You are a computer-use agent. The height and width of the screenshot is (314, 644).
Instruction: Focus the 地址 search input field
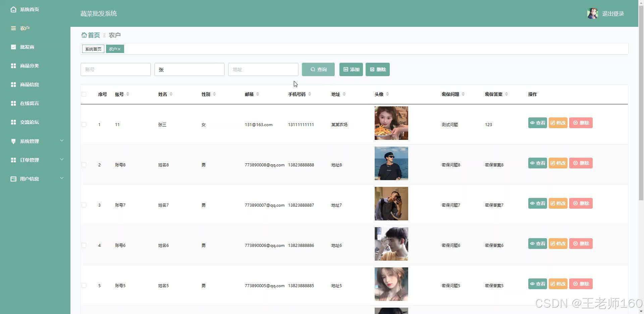click(263, 69)
